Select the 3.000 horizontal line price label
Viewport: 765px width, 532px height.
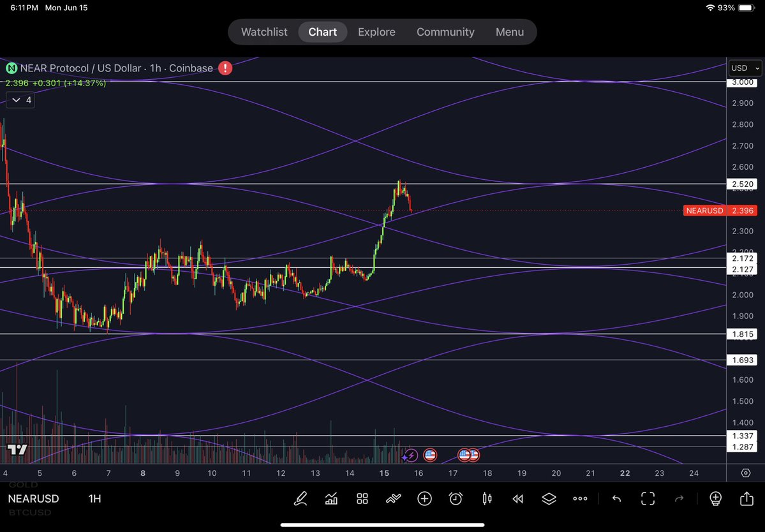[x=742, y=82]
